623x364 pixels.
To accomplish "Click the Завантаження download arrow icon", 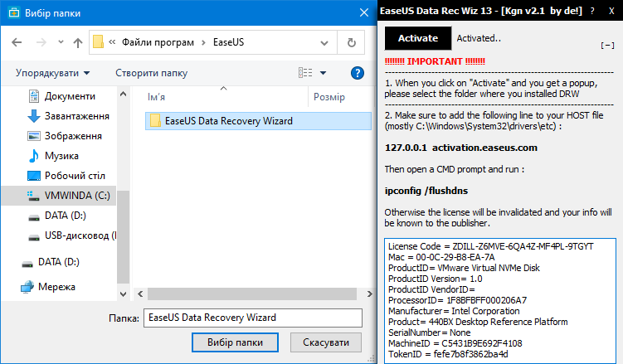I will (34, 116).
